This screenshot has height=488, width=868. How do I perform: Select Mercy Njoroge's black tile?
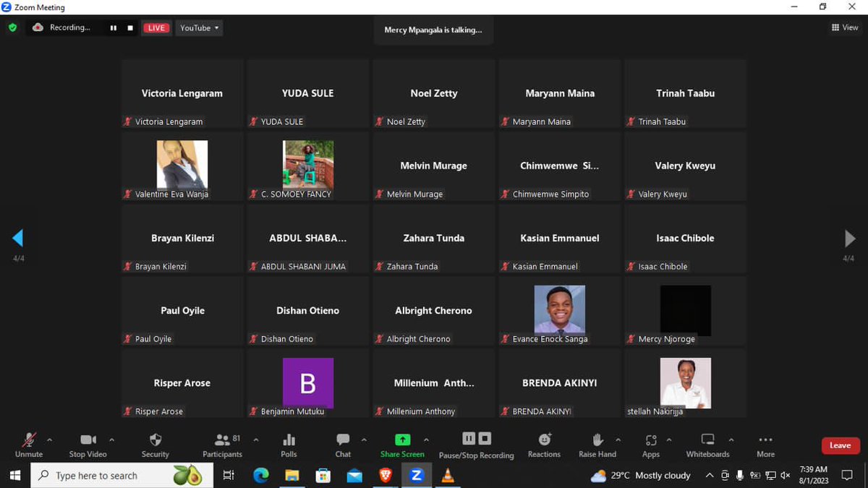685,310
